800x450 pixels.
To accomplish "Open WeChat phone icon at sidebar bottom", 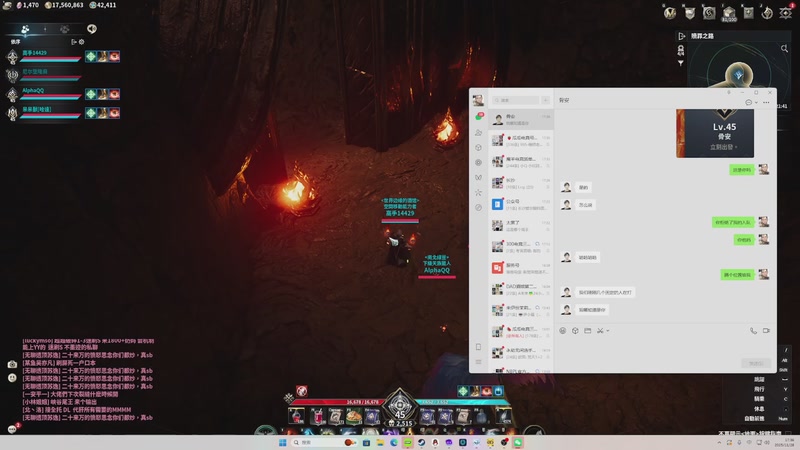I will (479, 347).
